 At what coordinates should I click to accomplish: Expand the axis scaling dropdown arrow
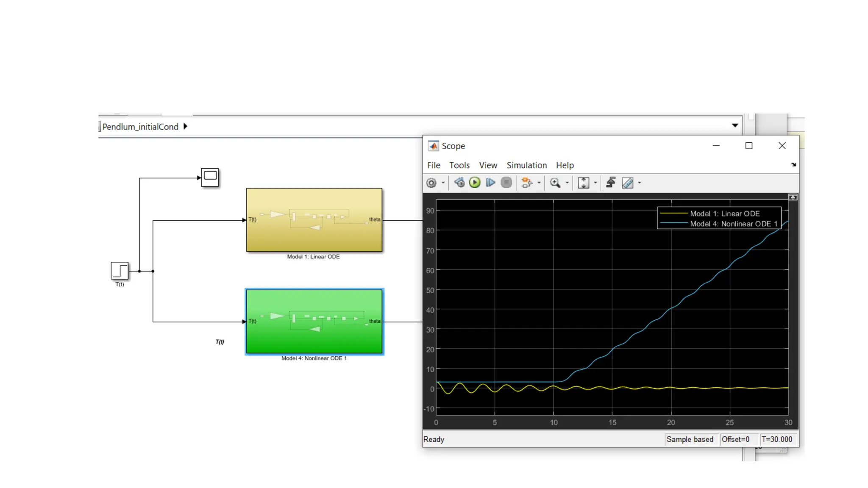595,183
